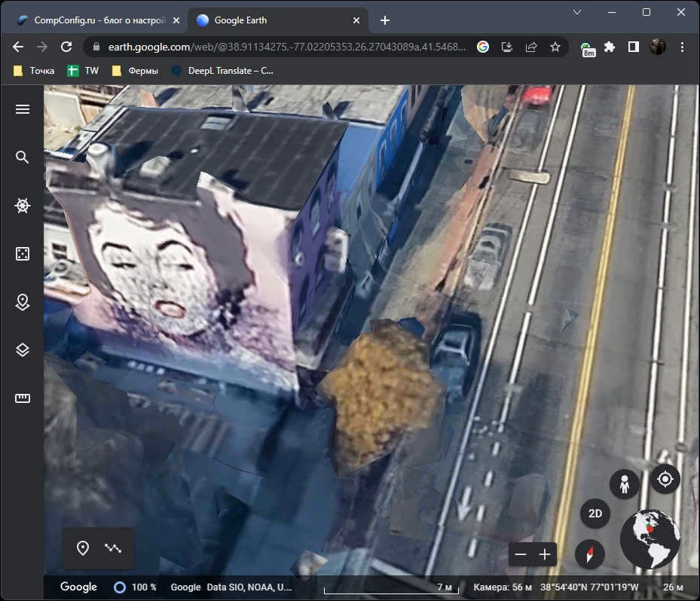The height and width of the screenshot is (601, 700).
Task: Click the 26 м elevation readout
Action: 673,587
